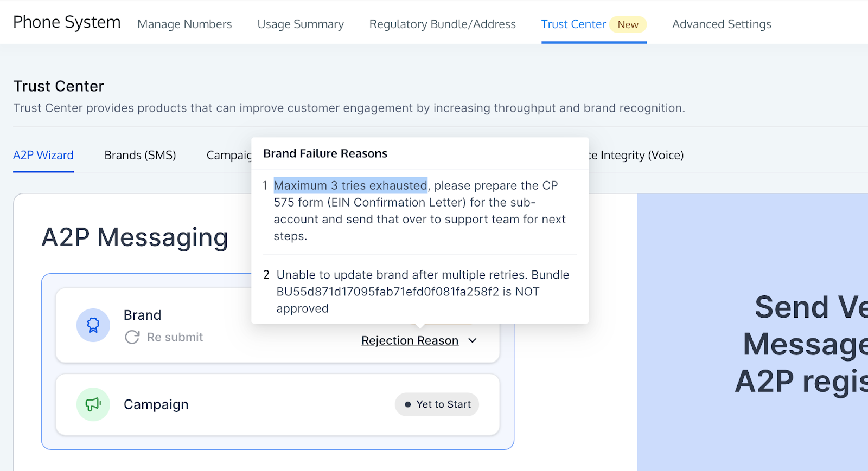
Task: Go to Regulatory Bundle/Address tab
Action: (x=443, y=24)
